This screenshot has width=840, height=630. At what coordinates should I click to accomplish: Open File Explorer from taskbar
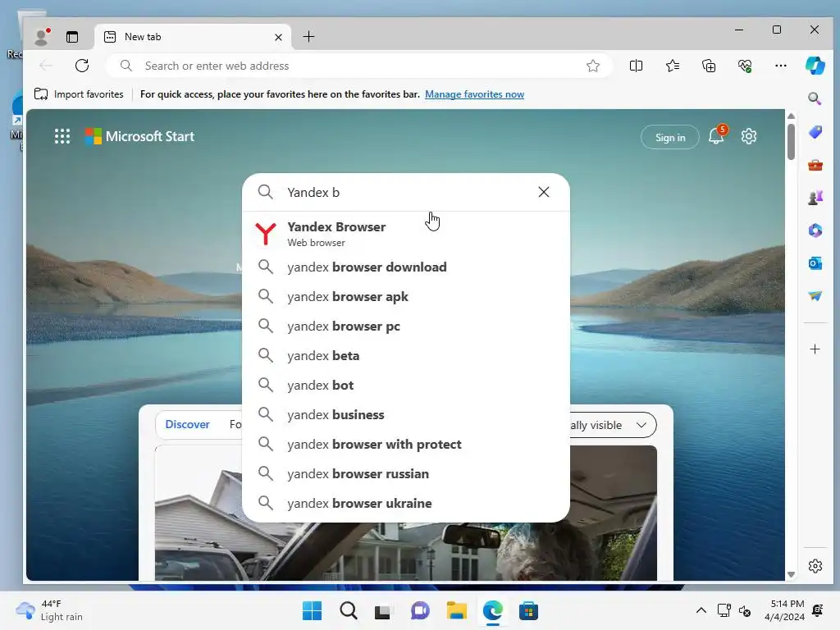[x=456, y=610]
